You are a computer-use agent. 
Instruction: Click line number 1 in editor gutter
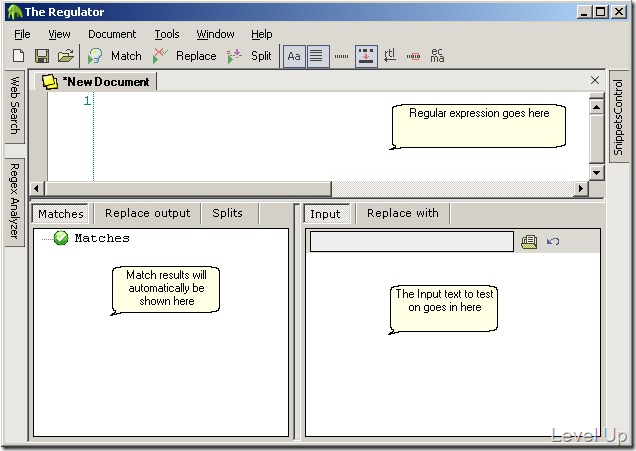point(87,100)
